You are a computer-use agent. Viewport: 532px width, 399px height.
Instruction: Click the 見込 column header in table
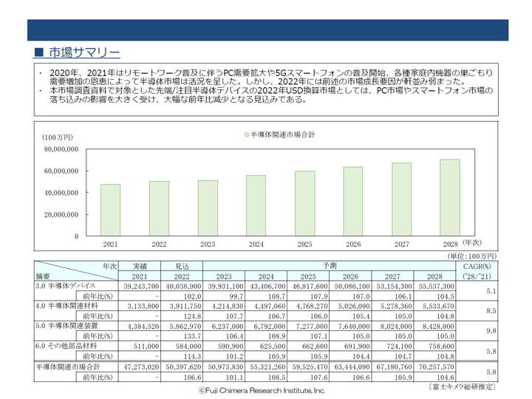(182, 266)
